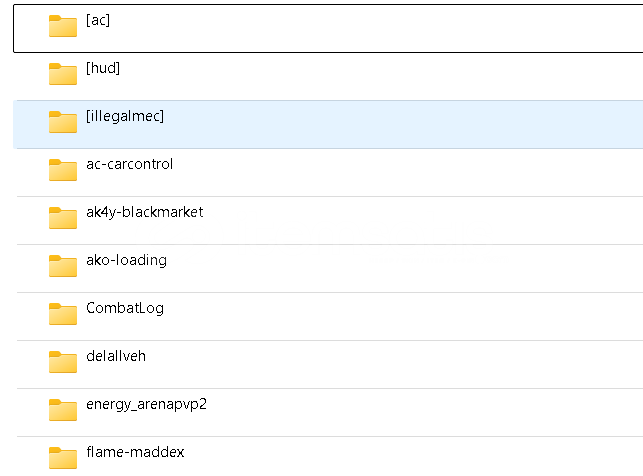Select the delallveh name label

click(x=116, y=356)
